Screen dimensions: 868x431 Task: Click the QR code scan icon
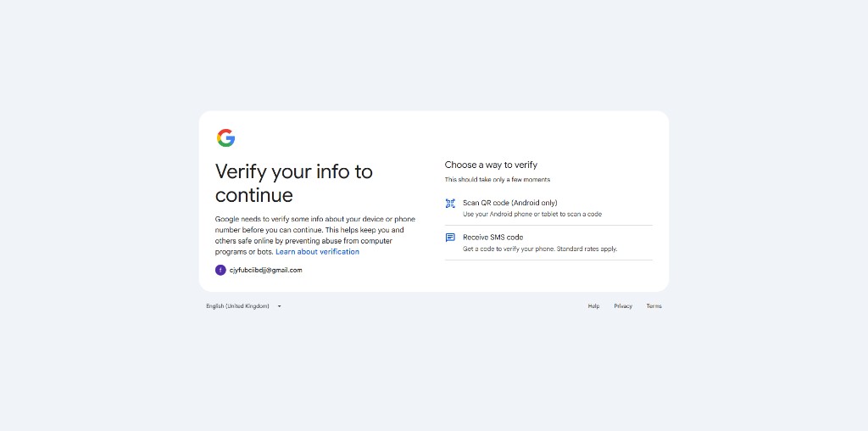[450, 204]
